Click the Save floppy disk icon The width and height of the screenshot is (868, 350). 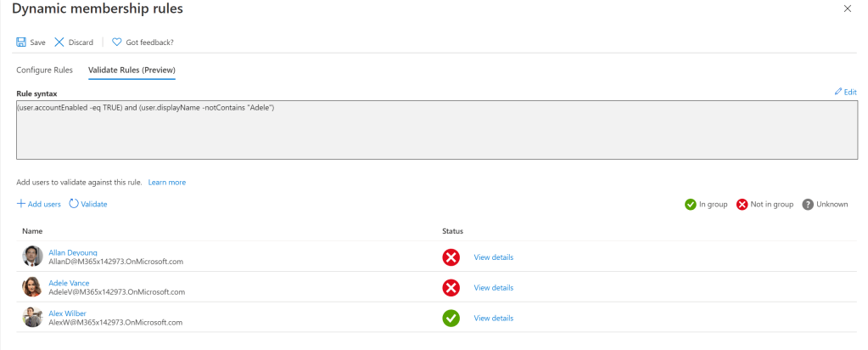point(20,42)
